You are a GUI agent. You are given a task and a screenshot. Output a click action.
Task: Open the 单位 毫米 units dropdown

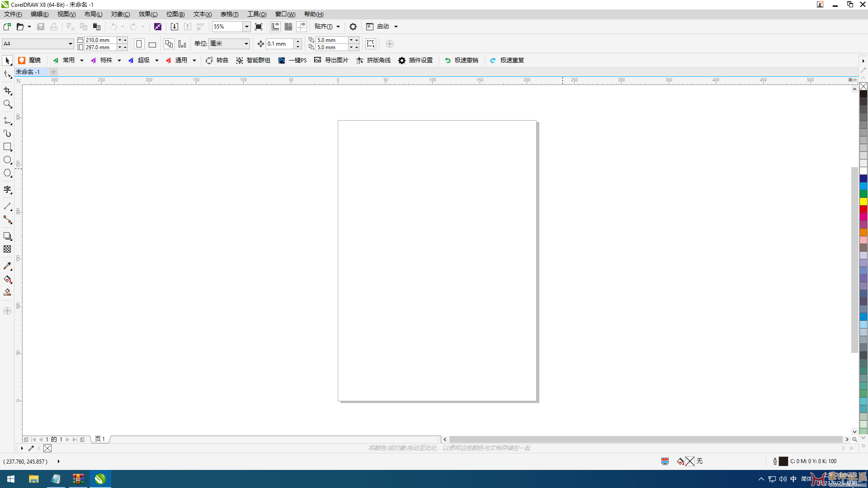(246, 44)
